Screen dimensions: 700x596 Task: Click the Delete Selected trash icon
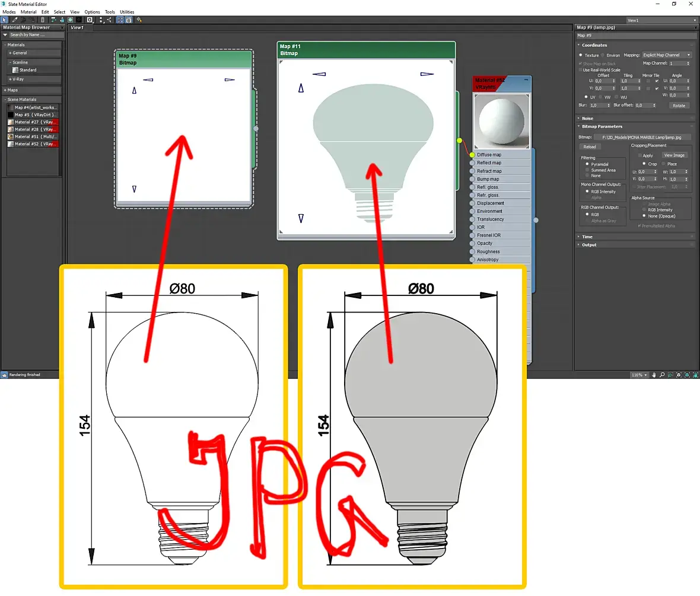tap(42, 20)
